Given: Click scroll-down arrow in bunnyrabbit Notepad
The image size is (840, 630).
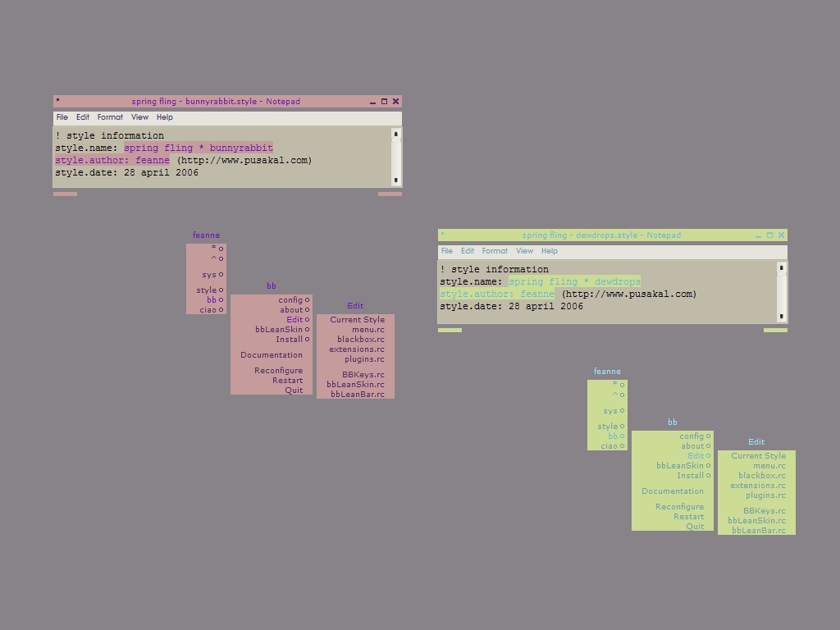Looking at the screenshot, I should tap(395, 180).
